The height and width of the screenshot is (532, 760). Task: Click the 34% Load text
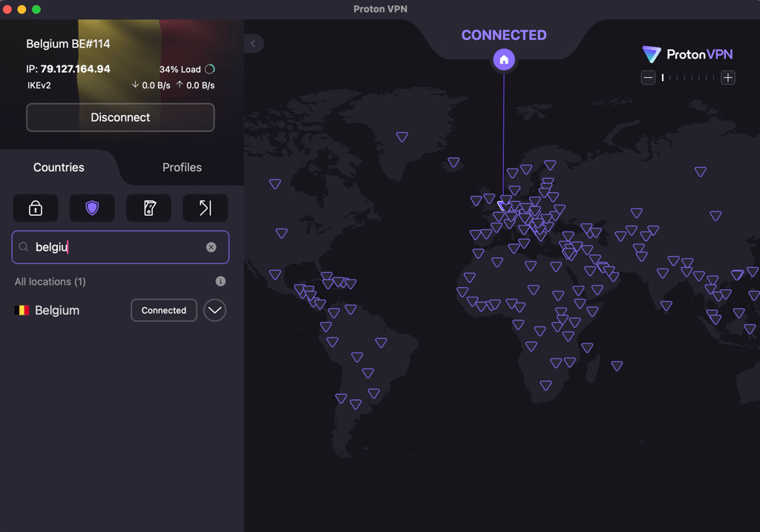coord(180,69)
